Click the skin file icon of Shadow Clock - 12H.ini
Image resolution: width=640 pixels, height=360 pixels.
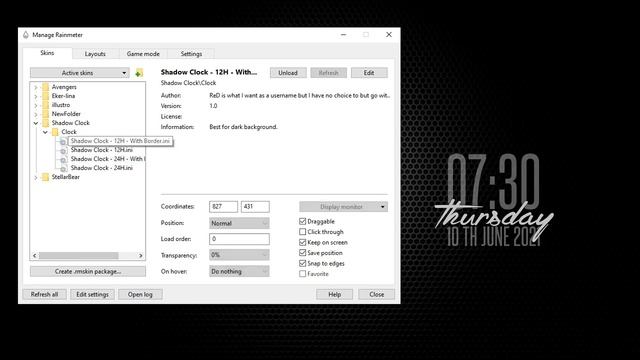[x=63, y=150]
